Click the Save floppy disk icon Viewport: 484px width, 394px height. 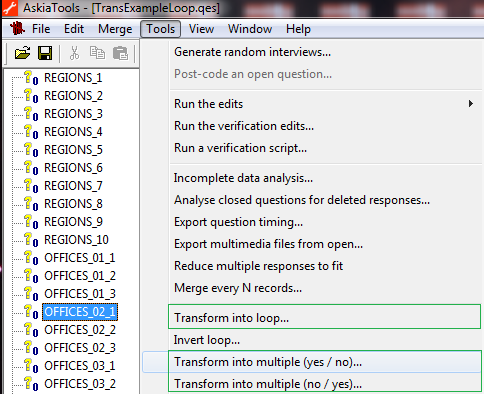coord(45,53)
